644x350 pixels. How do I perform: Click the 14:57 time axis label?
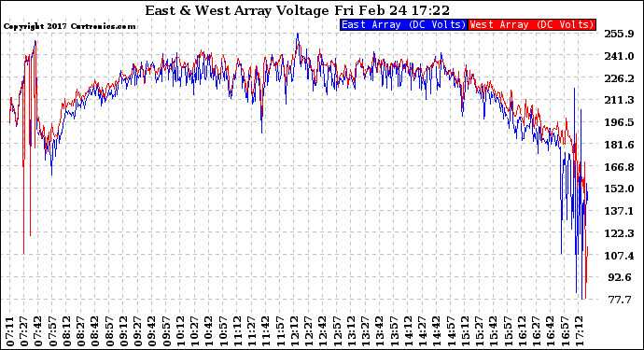point(450,331)
